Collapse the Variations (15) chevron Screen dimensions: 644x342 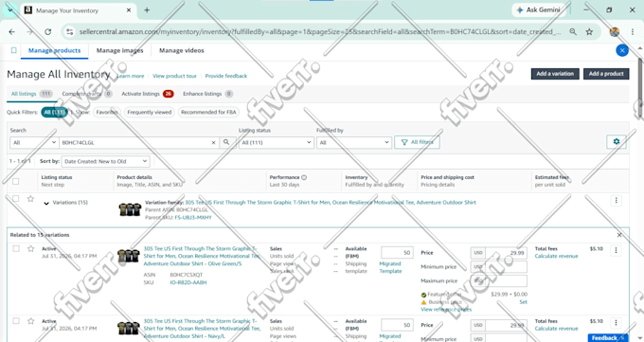click(46, 203)
